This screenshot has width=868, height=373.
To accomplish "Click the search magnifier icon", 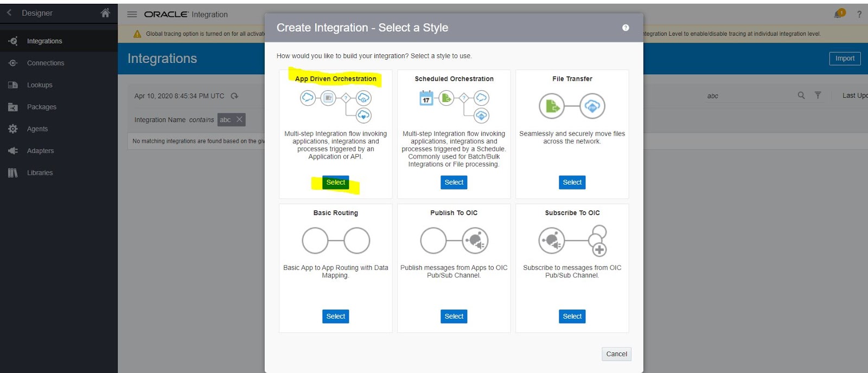I will 801,96.
